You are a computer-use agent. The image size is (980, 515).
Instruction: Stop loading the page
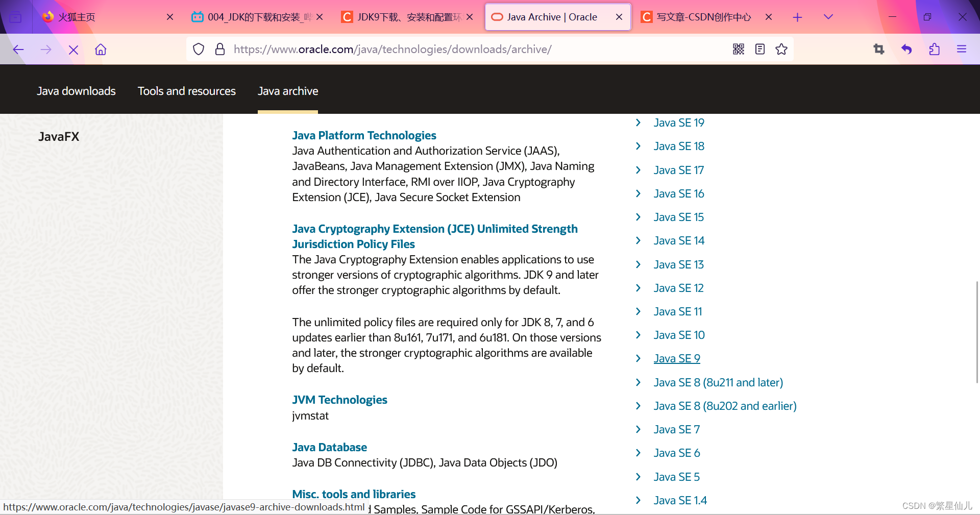(x=73, y=50)
